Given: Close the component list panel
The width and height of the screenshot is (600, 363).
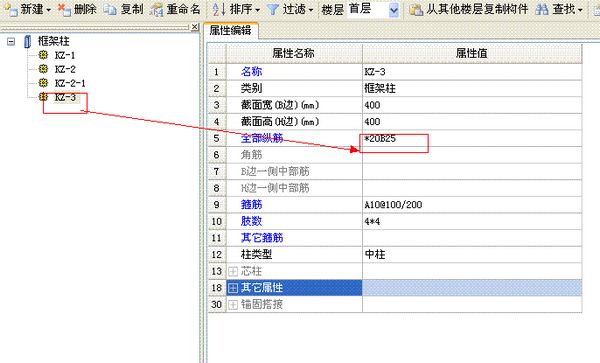Looking at the screenshot, I should click(194, 27).
